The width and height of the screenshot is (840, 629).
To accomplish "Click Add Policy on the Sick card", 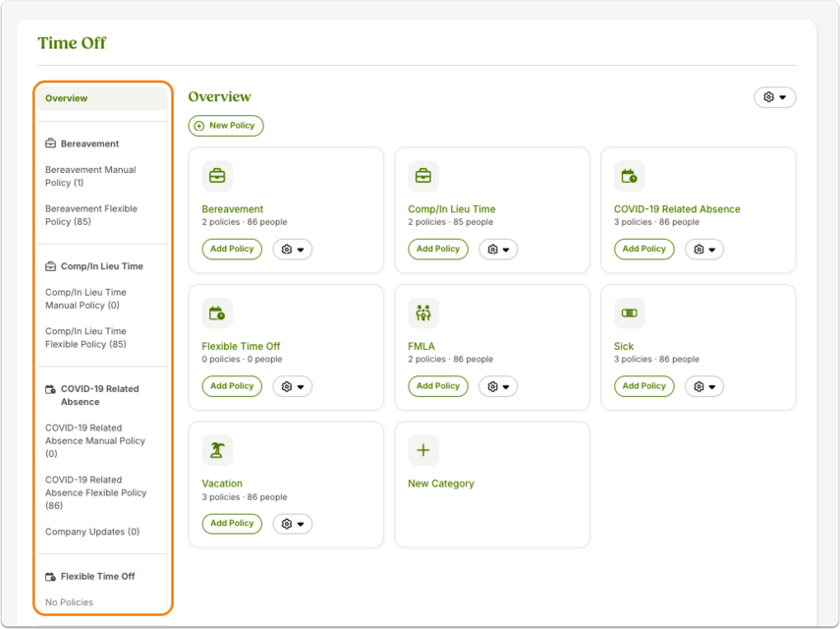I will 644,386.
